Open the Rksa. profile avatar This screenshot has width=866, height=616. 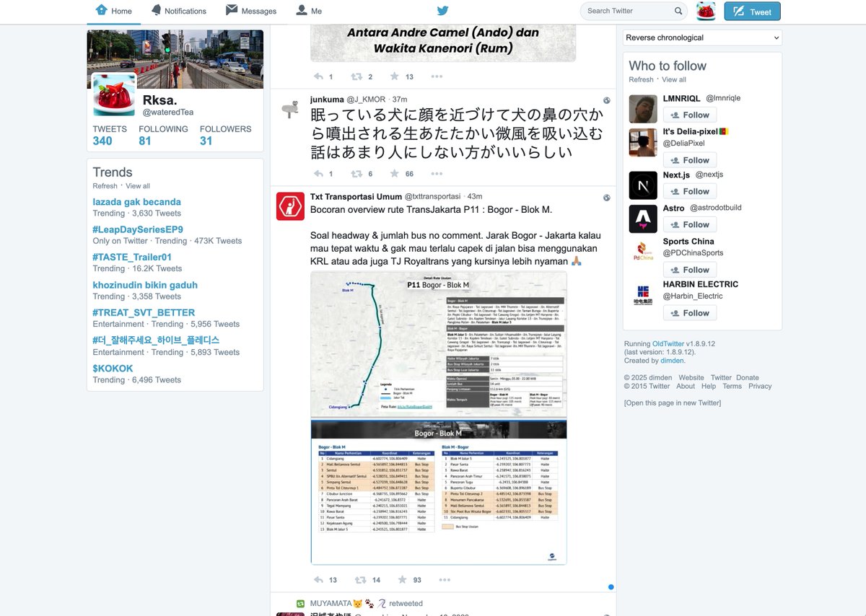(114, 94)
